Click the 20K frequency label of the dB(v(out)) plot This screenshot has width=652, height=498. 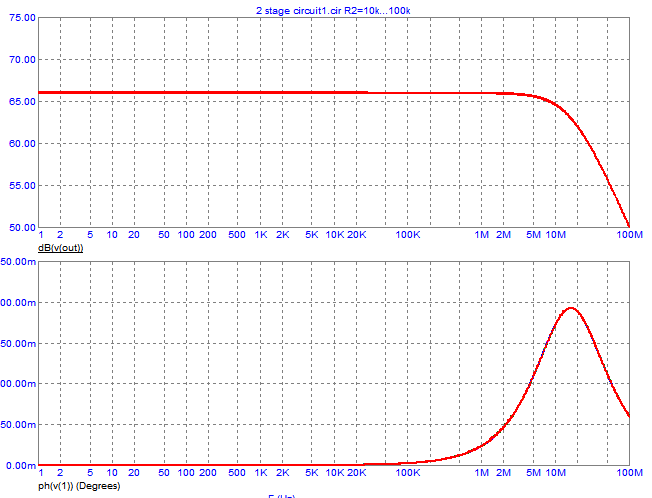click(x=357, y=235)
